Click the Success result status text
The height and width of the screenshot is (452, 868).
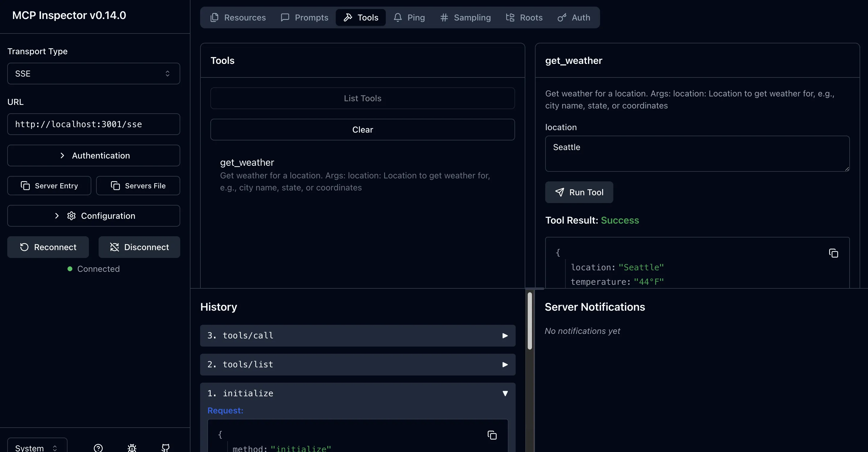[x=620, y=220]
